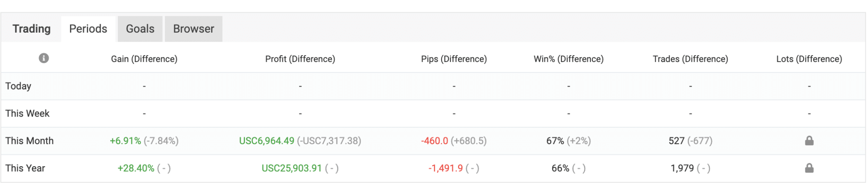Click the Gain (Difference) column header
This screenshot has height=190, width=868.
144,59
